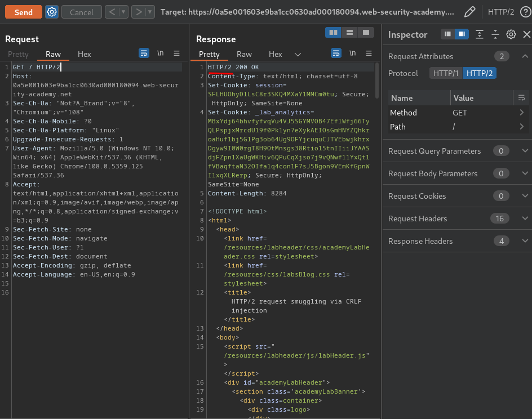
Task: Click the Value column header
Action: click(x=482, y=98)
